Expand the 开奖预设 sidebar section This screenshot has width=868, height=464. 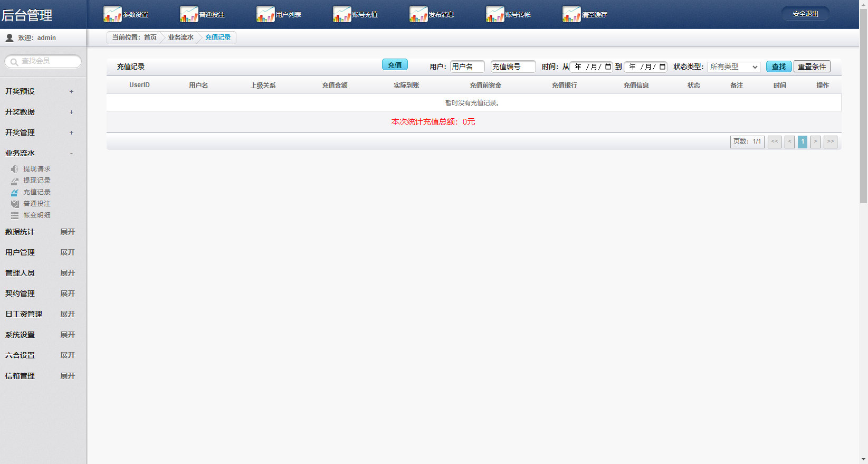(71, 91)
